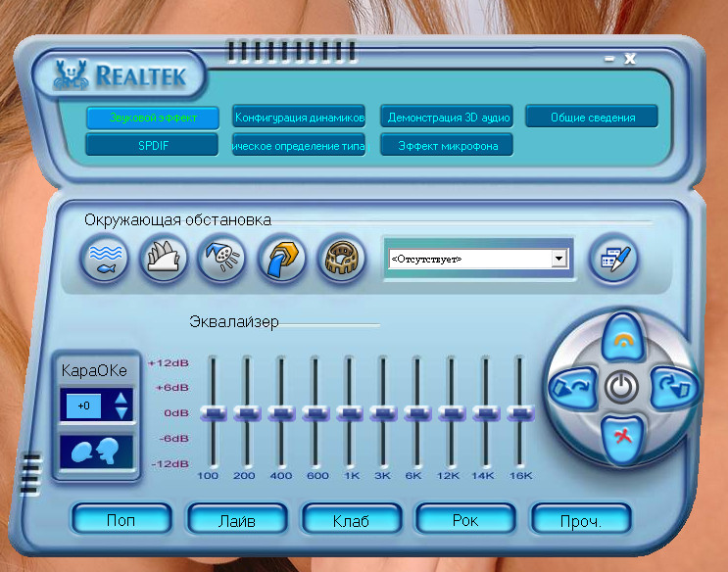
Task: Click the +12dB scale label
Action: click(x=169, y=363)
